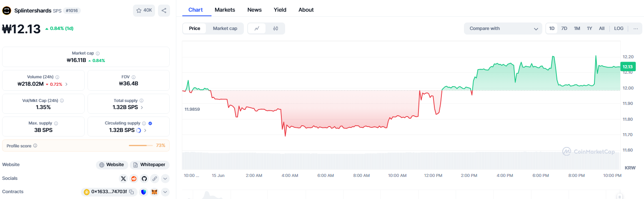Viewport: 644px width, 199px height.
Task: Click the circulating supply progress ring
Action: click(x=139, y=130)
